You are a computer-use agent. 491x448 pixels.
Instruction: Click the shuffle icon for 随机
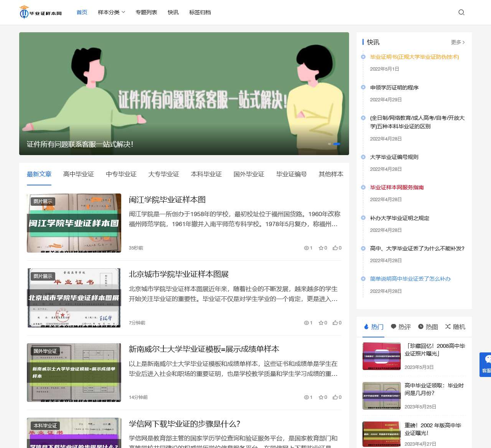(x=448, y=327)
